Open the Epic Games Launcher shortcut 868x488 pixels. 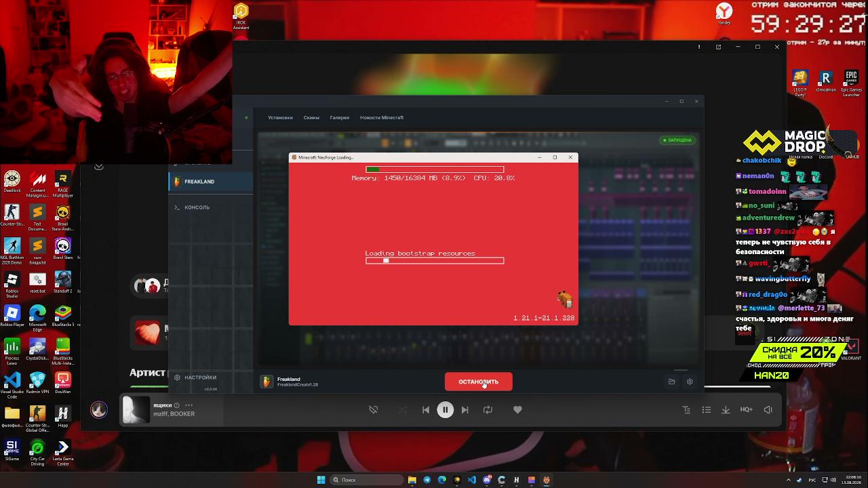(x=851, y=83)
